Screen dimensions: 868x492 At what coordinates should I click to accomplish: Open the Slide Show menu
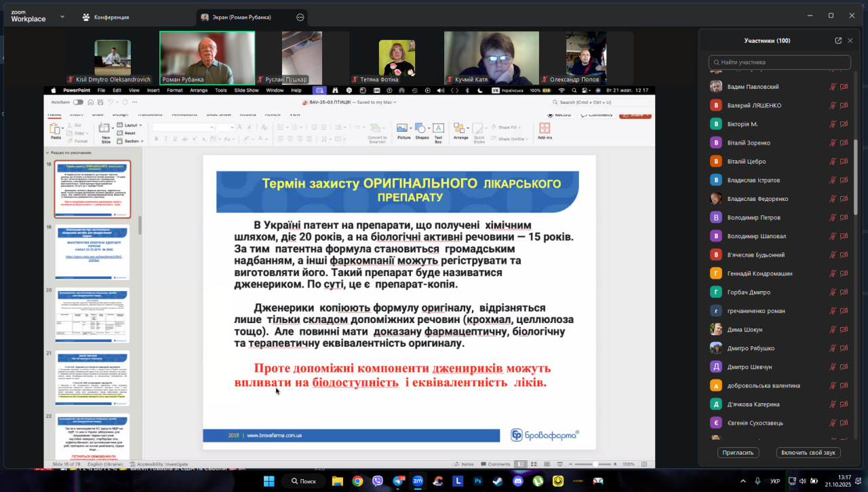point(247,90)
